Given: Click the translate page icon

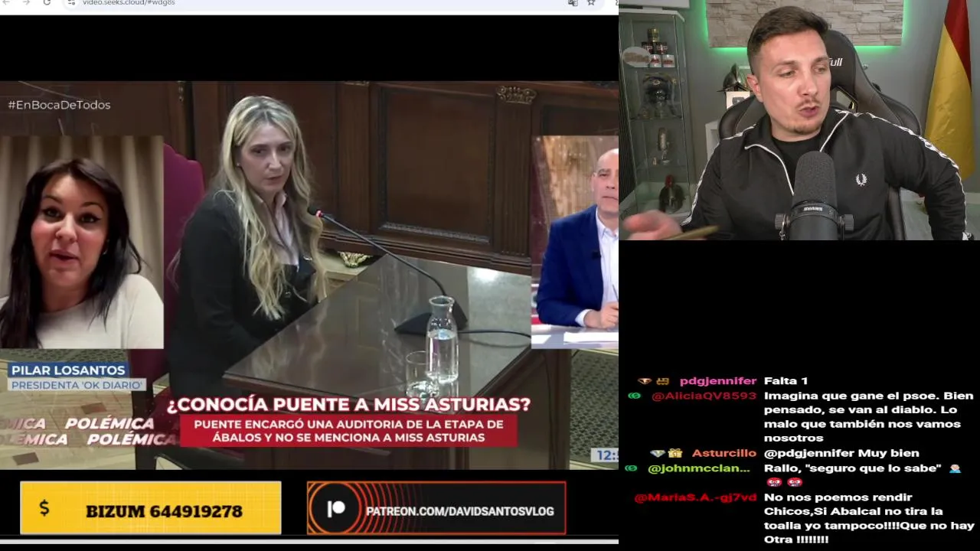Looking at the screenshot, I should click(x=573, y=2).
